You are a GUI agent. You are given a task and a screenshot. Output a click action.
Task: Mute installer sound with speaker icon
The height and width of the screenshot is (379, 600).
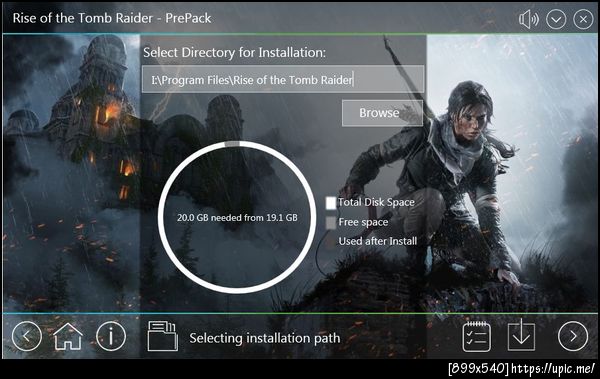[x=529, y=19]
